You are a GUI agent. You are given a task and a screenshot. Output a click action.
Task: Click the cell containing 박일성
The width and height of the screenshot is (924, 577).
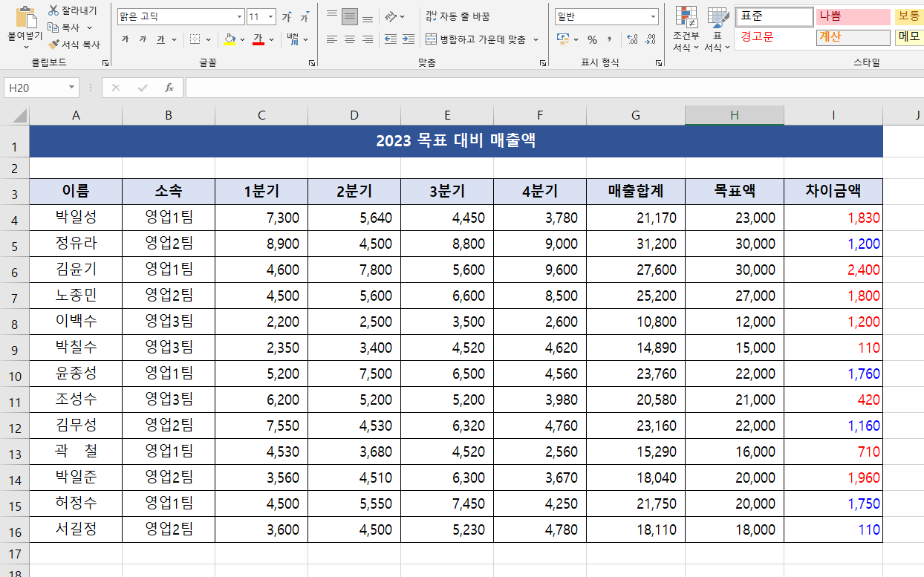(x=76, y=218)
